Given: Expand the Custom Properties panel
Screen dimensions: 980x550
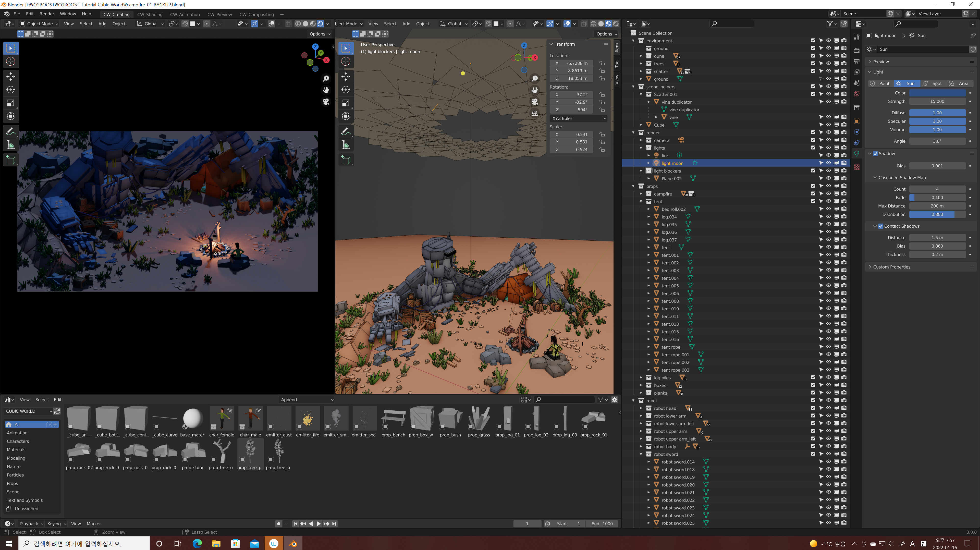Looking at the screenshot, I should (x=891, y=267).
